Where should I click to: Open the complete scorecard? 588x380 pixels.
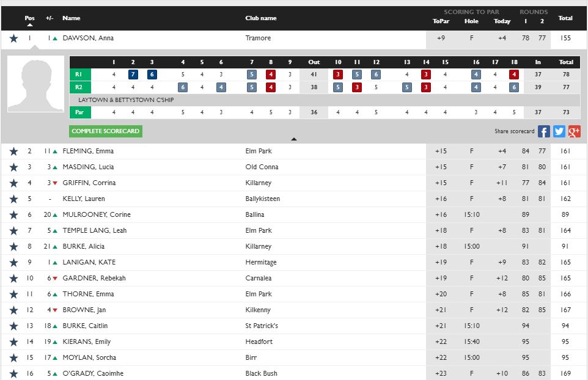click(106, 131)
